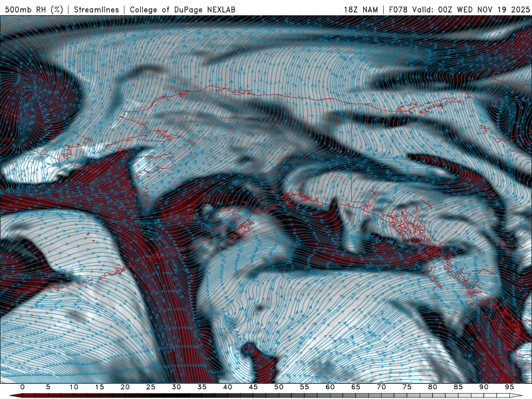This screenshot has height=399, width=532.
Task: Click the "40" legend tick label
Action: pyautogui.click(x=227, y=387)
